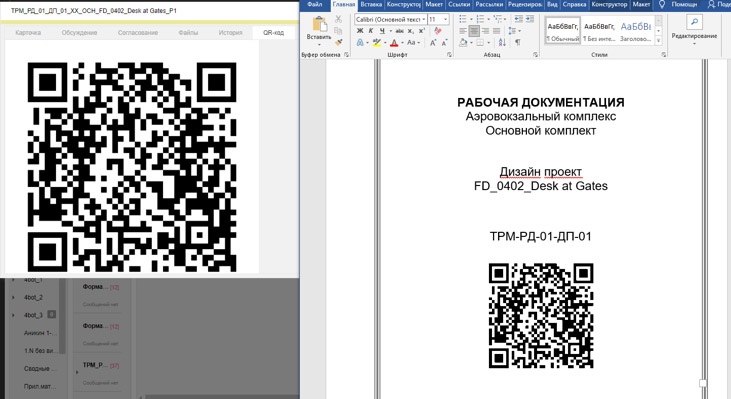Screen dimensions: 731x399
Task: Open the Файлы tab in document dialog
Action: click(x=188, y=33)
